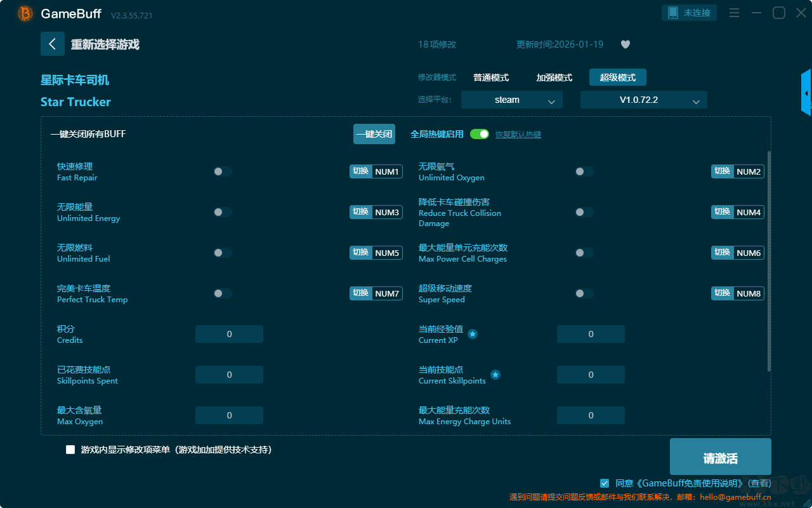This screenshot has width=812, height=508.
Task: Open the hamburger menu icon
Action: (734, 13)
